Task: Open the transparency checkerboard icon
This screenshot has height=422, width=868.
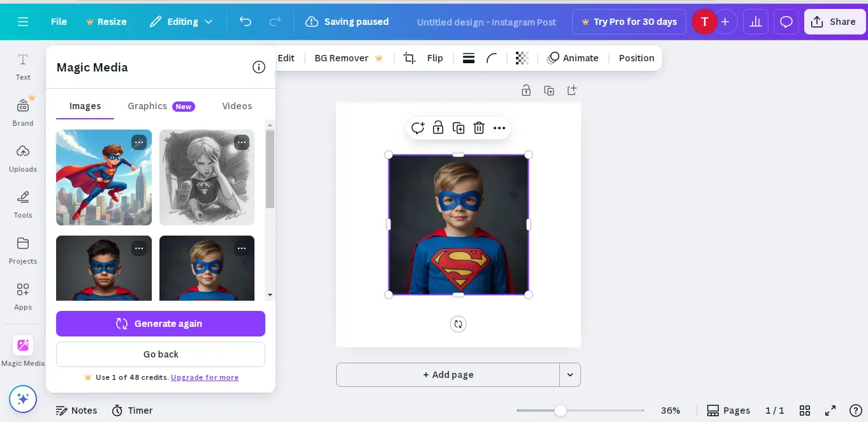Action: pyautogui.click(x=522, y=58)
